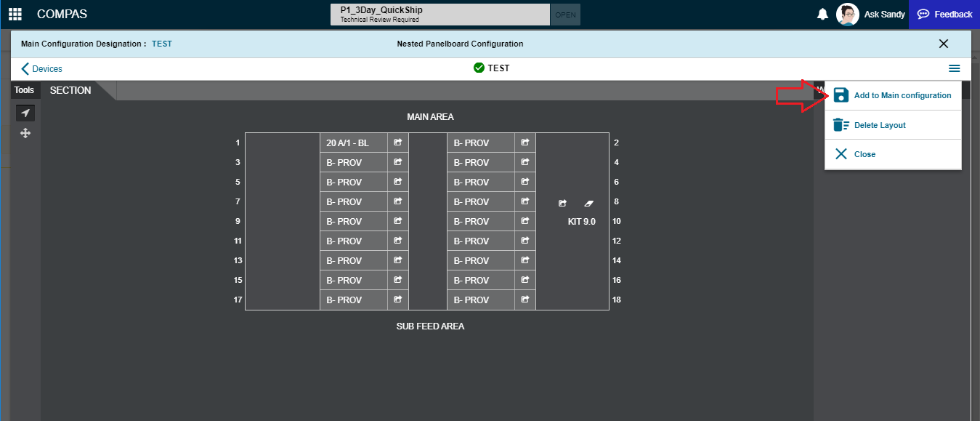This screenshot has width=980, height=421.
Task: Click the export icon above KIT 9.0
Action: click(x=563, y=204)
